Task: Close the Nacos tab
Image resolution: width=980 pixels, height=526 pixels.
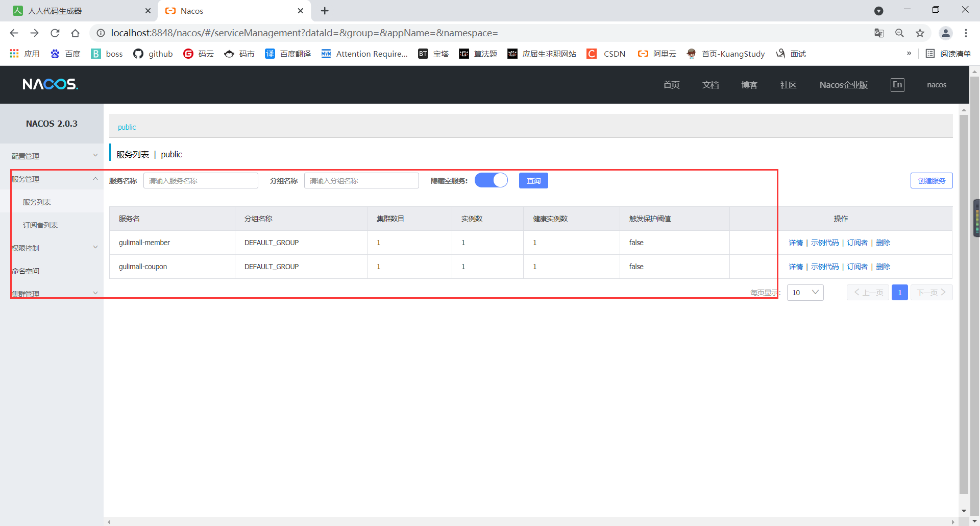Action: [300, 11]
